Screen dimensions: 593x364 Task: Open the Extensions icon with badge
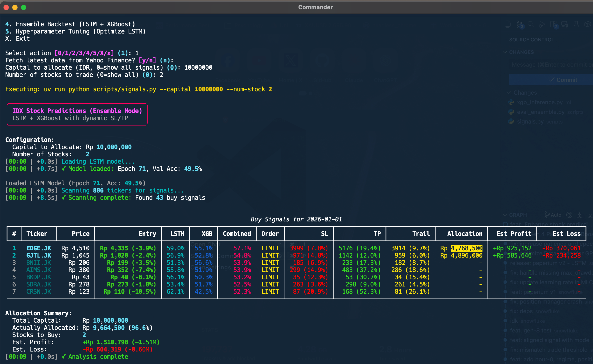(x=554, y=25)
